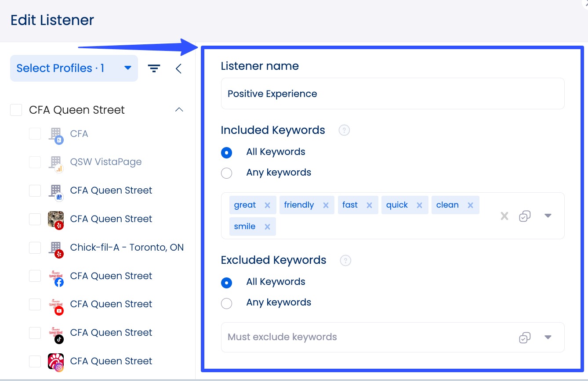Clear all included keywords with X
Screen dimensions: 588x381
[x=505, y=216]
